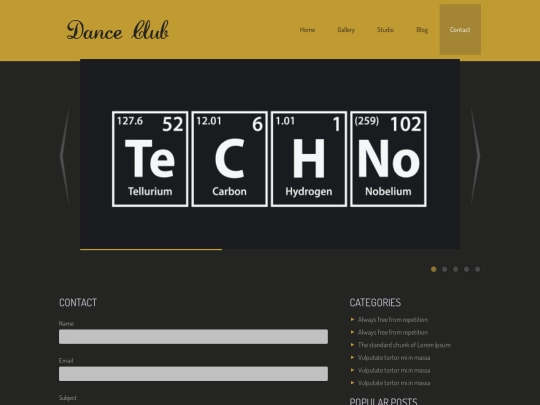Screen dimensions: 540x405
Task: Click the Dance Club logo
Action: click(x=117, y=30)
